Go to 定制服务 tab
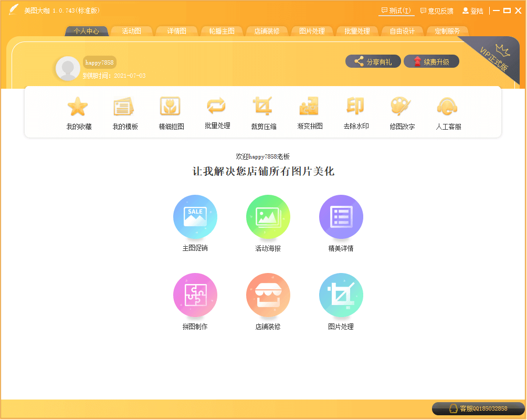 point(447,31)
